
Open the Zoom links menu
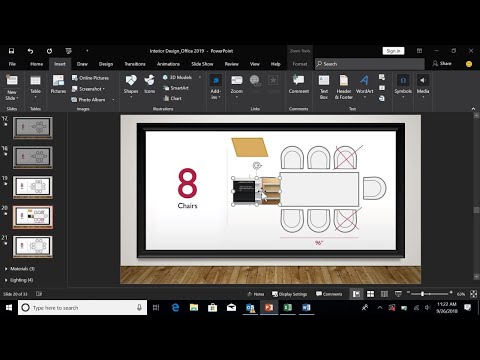(x=237, y=86)
